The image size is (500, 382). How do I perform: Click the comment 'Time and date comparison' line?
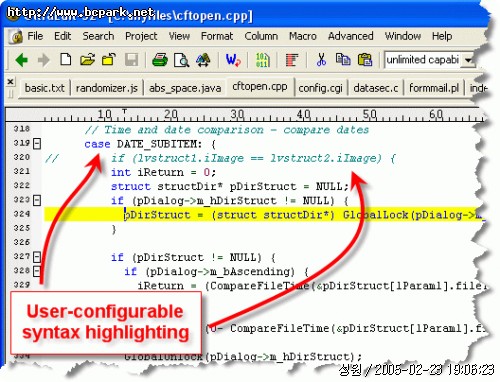(227, 130)
